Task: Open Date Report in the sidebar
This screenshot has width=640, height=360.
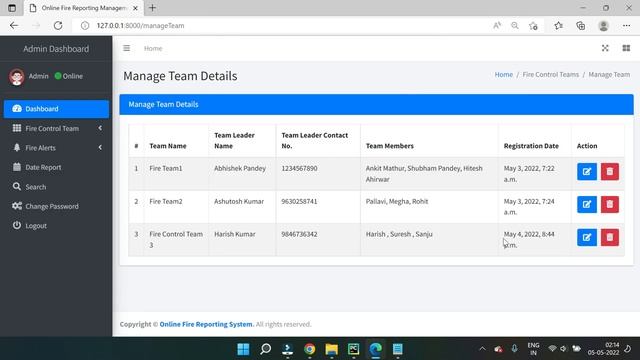Action: [56, 167]
